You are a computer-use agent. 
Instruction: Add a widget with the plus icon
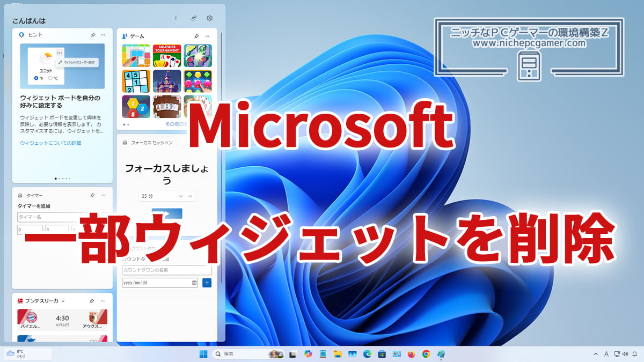tap(175, 18)
